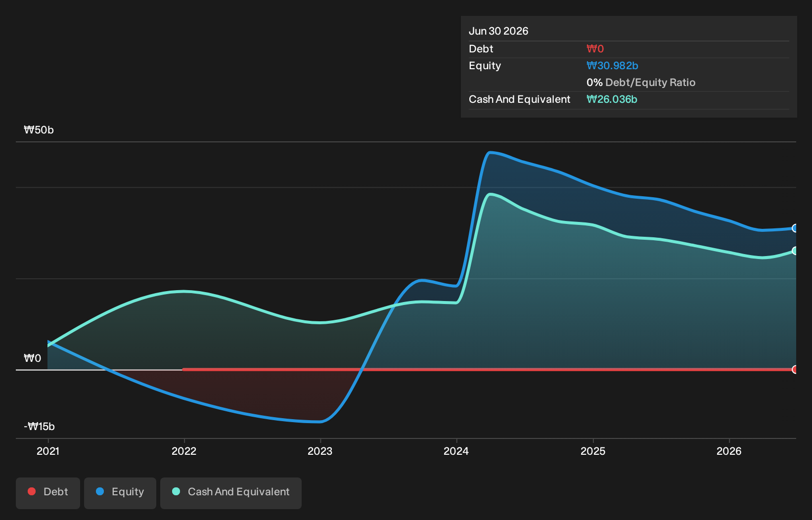The height and width of the screenshot is (520, 812).
Task: Click the red Debt endpoint marker
Action: click(795, 369)
